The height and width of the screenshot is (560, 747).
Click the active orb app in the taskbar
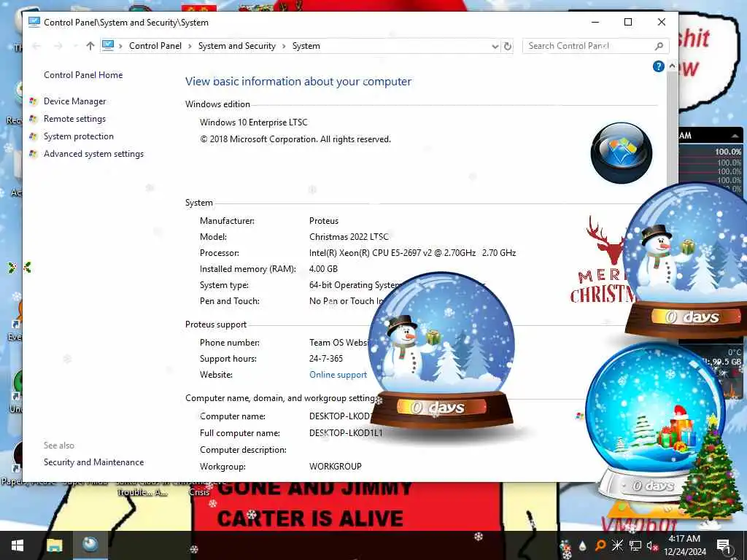tap(90, 545)
